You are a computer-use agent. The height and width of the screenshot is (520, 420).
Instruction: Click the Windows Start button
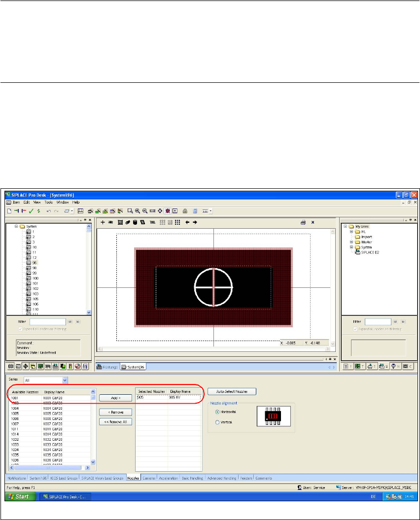click(20, 496)
